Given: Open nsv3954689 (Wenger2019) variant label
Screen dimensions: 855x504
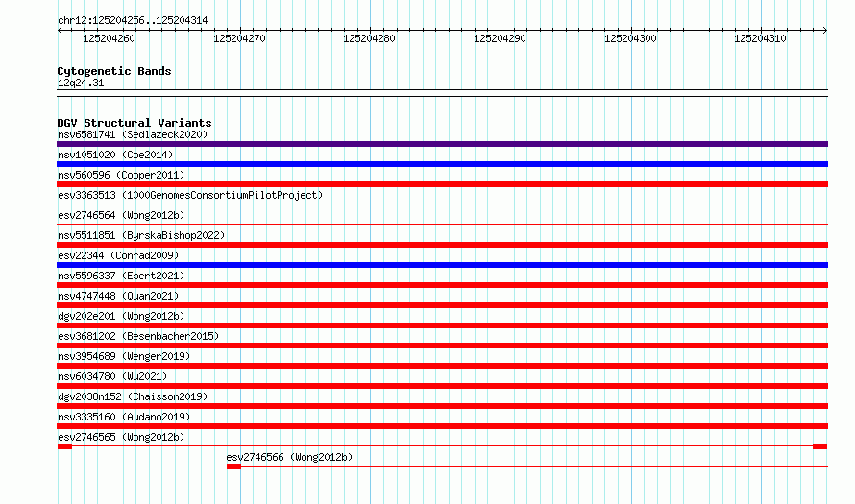Looking at the screenshot, I should (x=124, y=356).
